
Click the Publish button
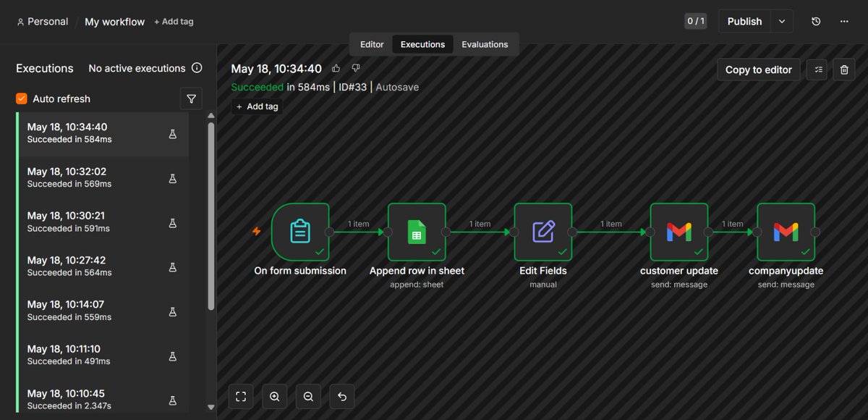click(744, 22)
